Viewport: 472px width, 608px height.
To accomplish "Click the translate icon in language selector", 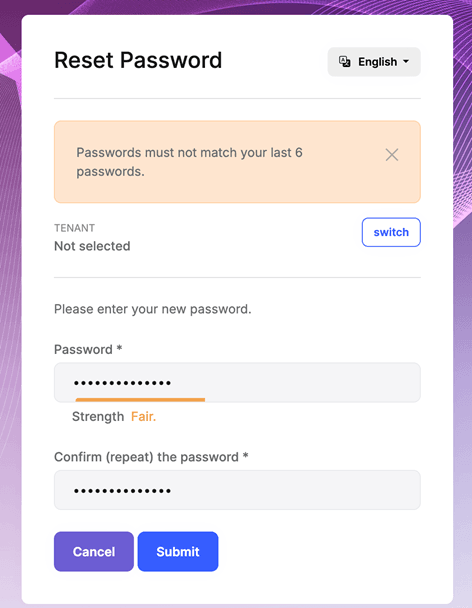I will (x=344, y=62).
